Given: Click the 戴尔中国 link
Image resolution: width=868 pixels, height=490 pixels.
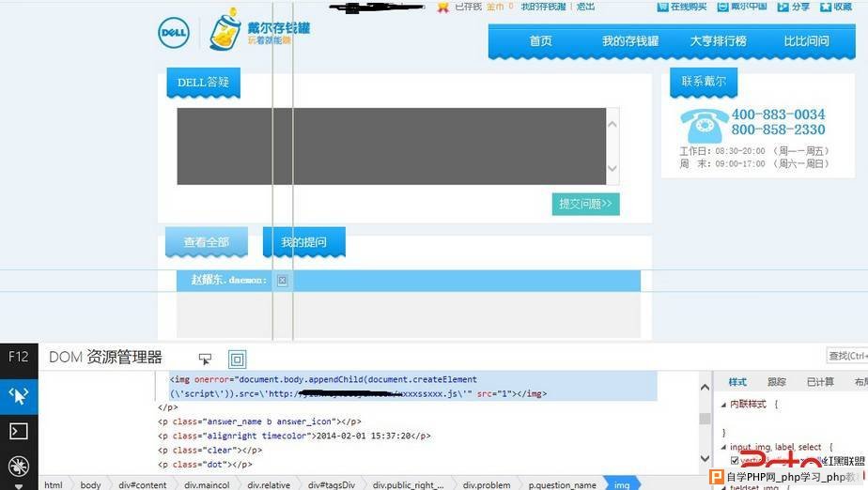Looking at the screenshot, I should tap(749, 7).
